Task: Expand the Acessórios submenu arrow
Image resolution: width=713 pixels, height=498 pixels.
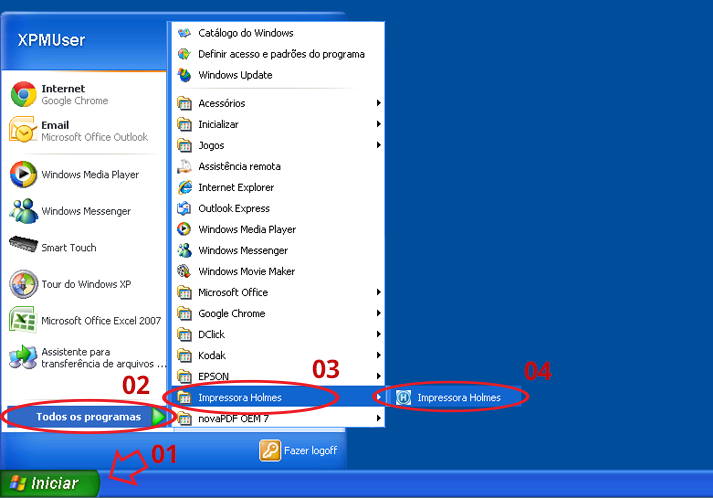Action: point(378,103)
